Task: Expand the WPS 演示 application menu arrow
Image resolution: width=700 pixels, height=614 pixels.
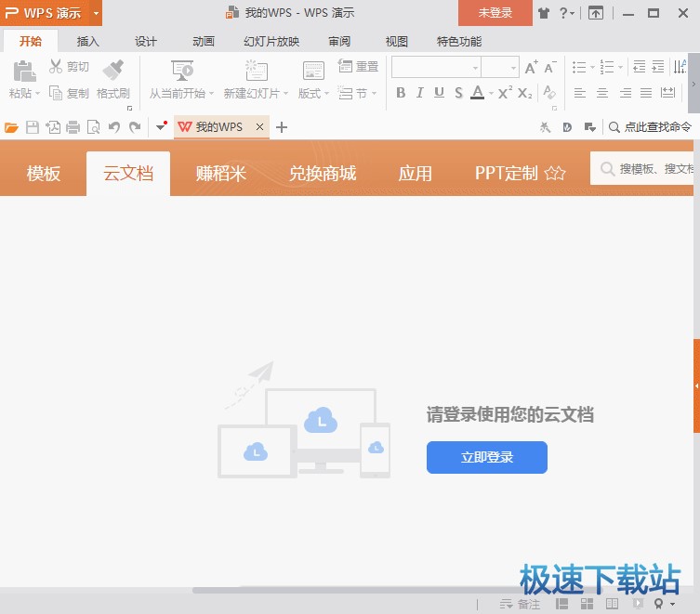Action: (96, 13)
